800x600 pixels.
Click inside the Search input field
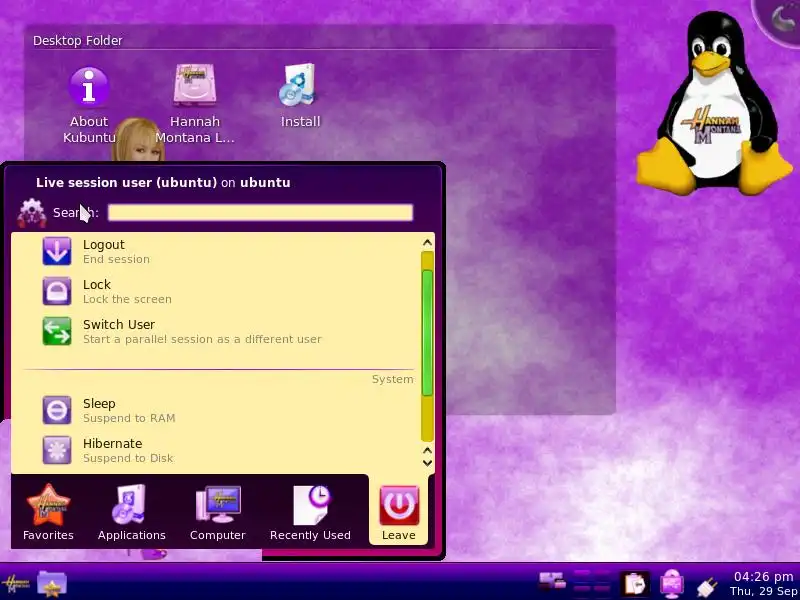pos(260,213)
